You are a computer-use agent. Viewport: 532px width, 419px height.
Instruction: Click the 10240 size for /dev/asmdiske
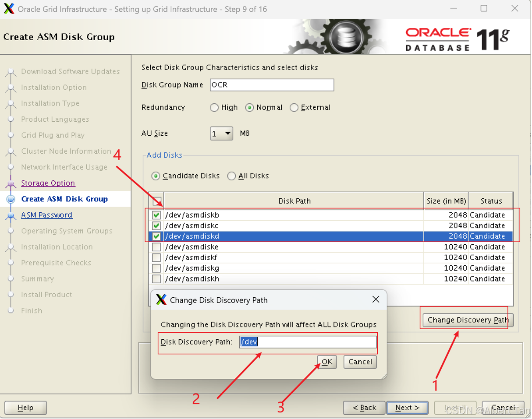[x=455, y=247]
